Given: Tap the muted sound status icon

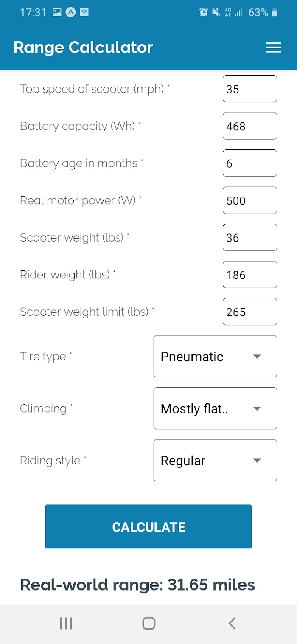Looking at the screenshot, I should (x=216, y=12).
